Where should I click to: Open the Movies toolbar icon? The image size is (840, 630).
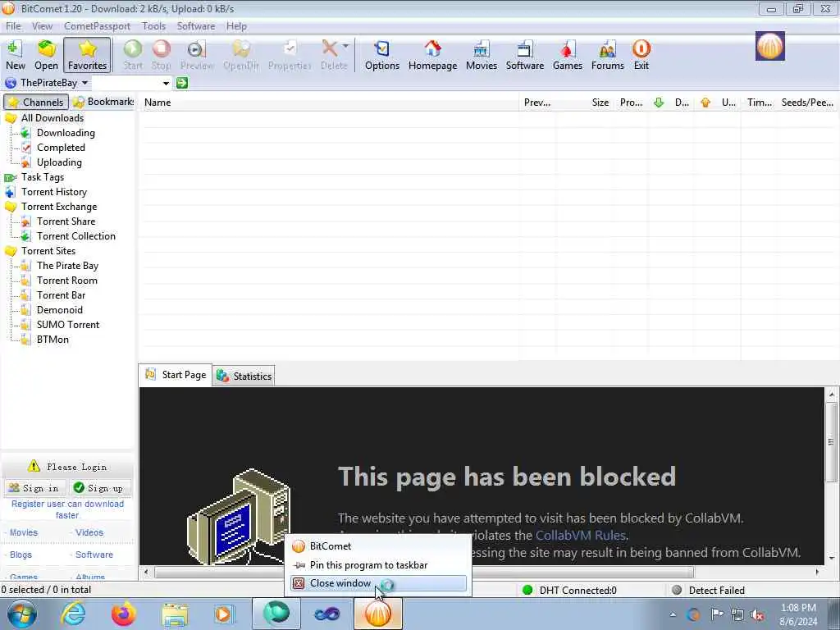[x=481, y=55]
